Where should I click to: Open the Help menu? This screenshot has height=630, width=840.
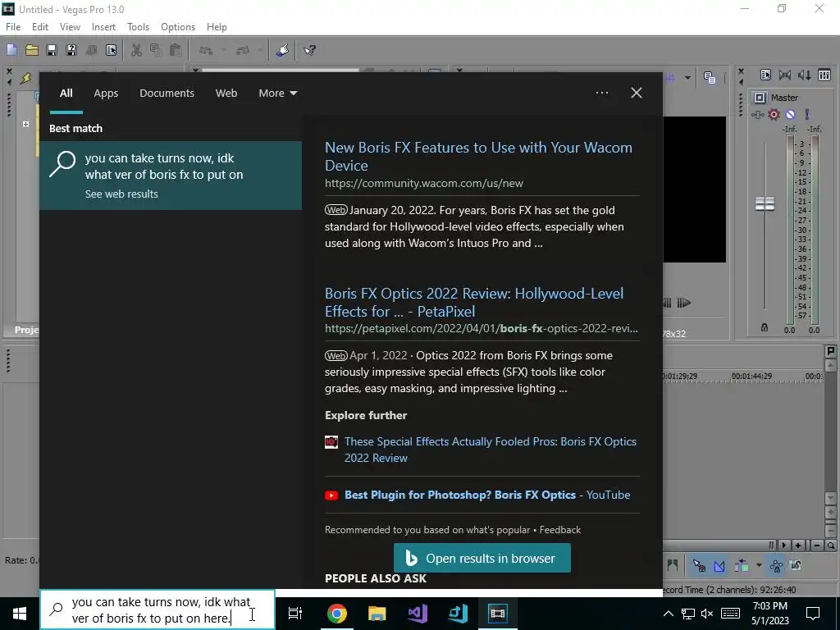click(217, 27)
